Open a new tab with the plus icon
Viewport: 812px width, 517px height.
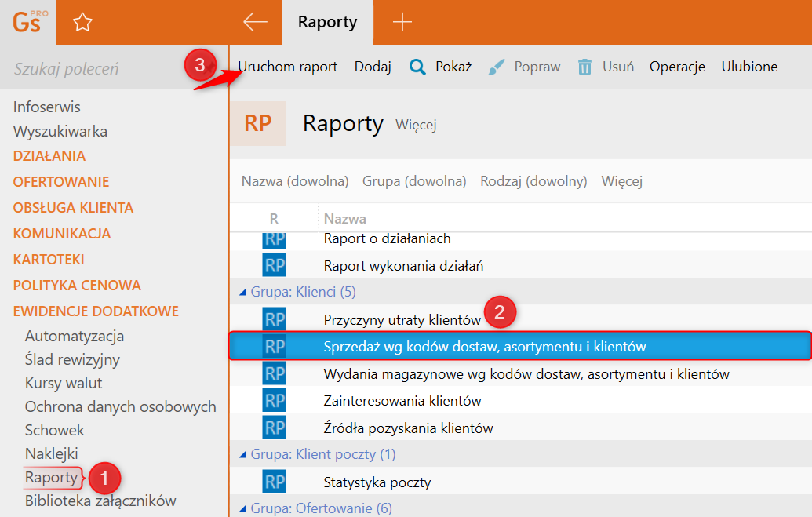[x=402, y=22]
